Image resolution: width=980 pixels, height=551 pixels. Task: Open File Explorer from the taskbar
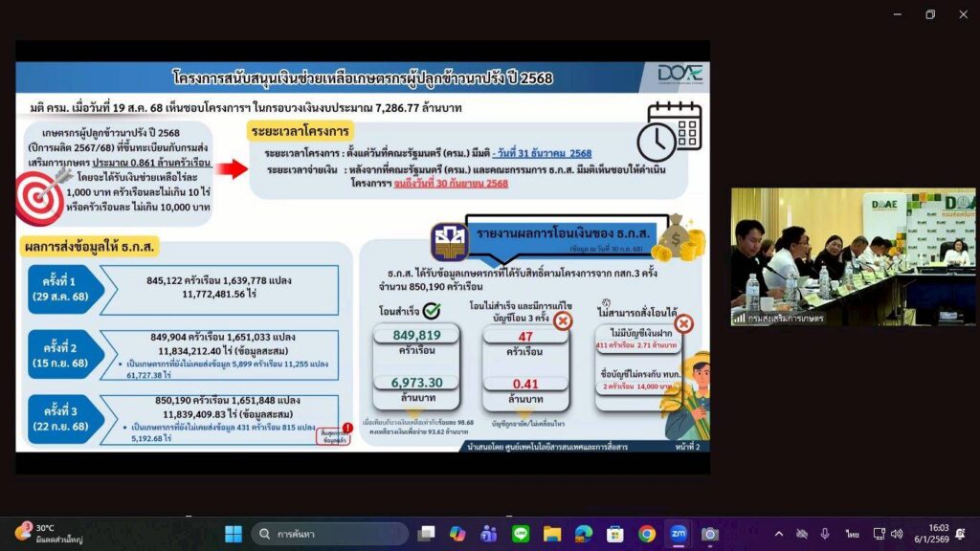552,533
